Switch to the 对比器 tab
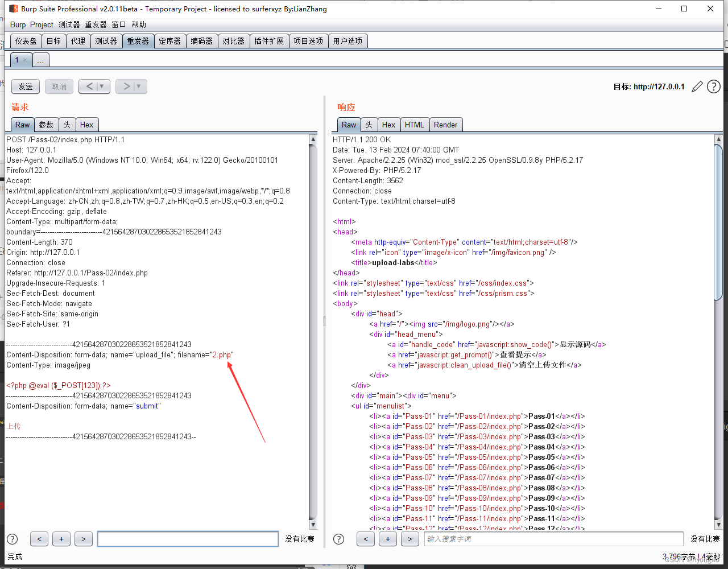Viewport: 728px width, 569px height. [x=233, y=41]
